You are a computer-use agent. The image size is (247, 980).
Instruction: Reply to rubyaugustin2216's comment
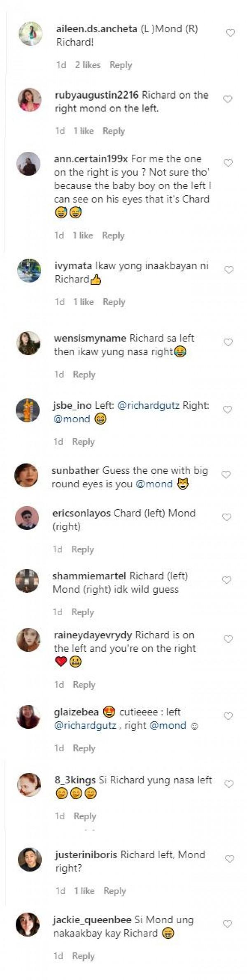pyautogui.click(x=114, y=131)
